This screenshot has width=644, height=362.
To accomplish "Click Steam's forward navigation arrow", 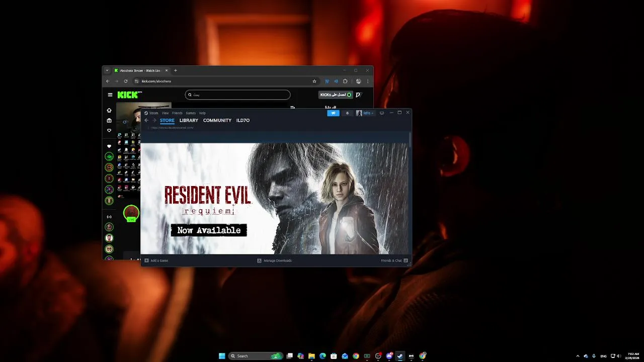I will point(154,120).
